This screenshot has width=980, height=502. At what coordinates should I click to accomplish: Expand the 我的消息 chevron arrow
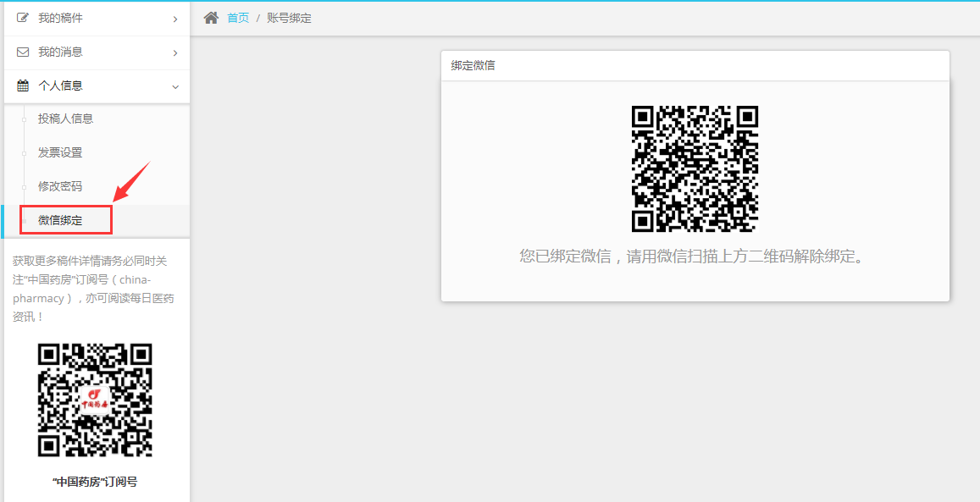(175, 53)
